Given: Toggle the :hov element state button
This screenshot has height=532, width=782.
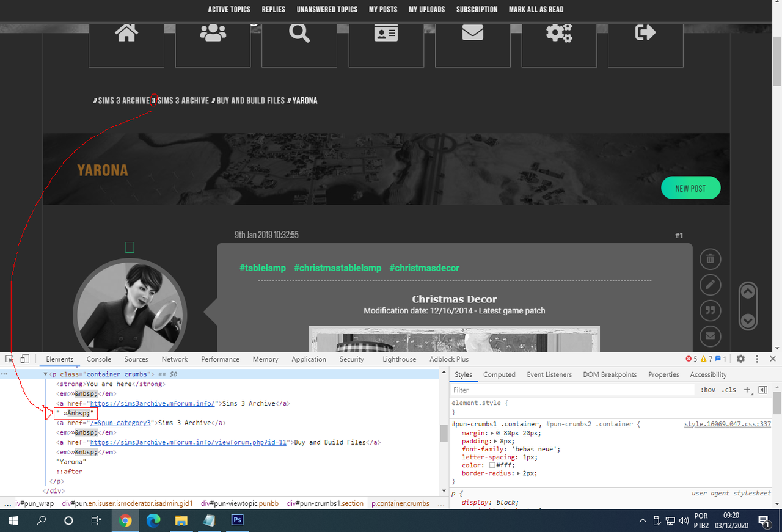Looking at the screenshot, I should [708, 390].
